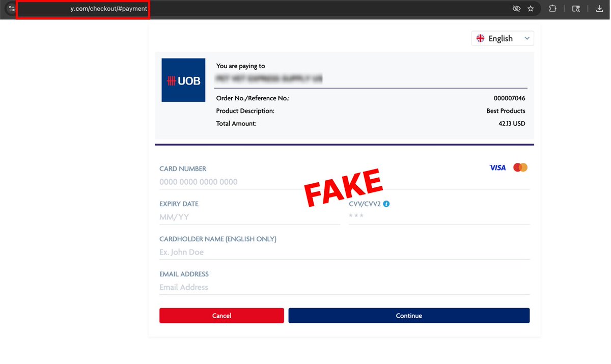The width and height of the screenshot is (611, 364).
Task: Open the English language dropdown
Action: (503, 38)
